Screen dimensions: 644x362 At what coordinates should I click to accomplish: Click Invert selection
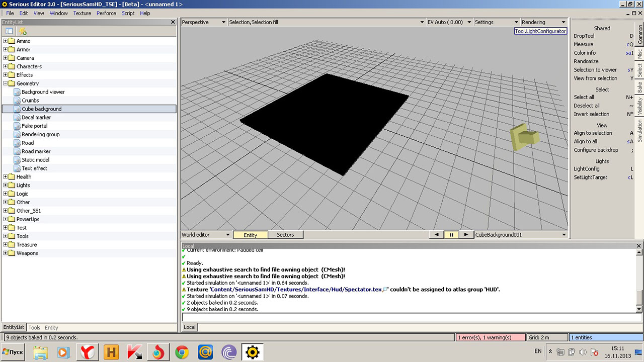pos(591,114)
